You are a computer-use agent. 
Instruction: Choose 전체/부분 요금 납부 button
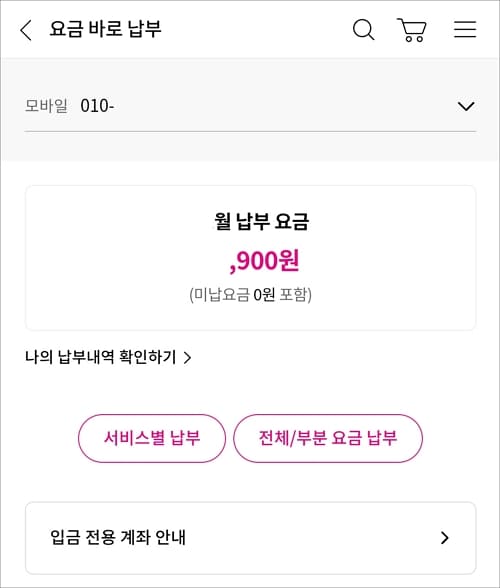click(328, 438)
